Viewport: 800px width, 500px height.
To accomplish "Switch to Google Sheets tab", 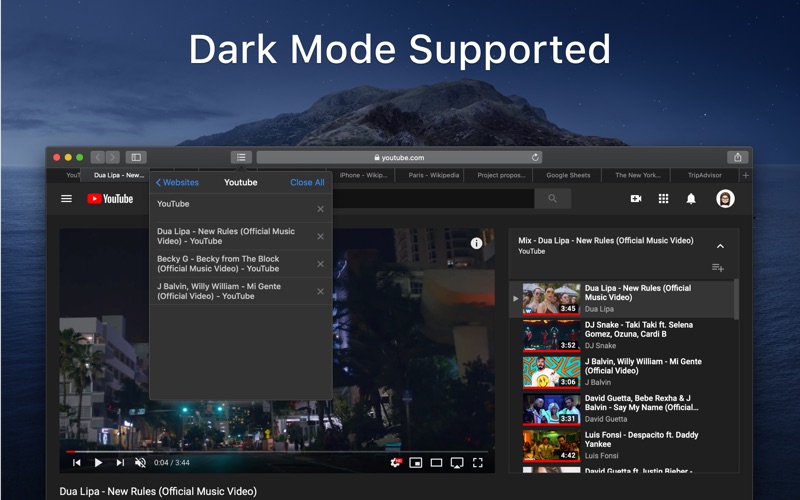I will pos(568,175).
